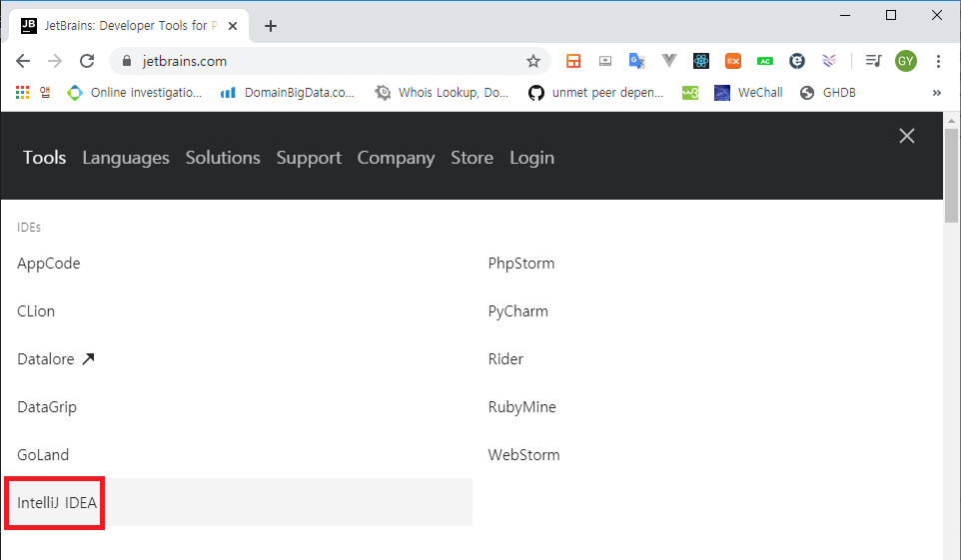Open the green AC extension icon
961x560 pixels.
point(765,61)
